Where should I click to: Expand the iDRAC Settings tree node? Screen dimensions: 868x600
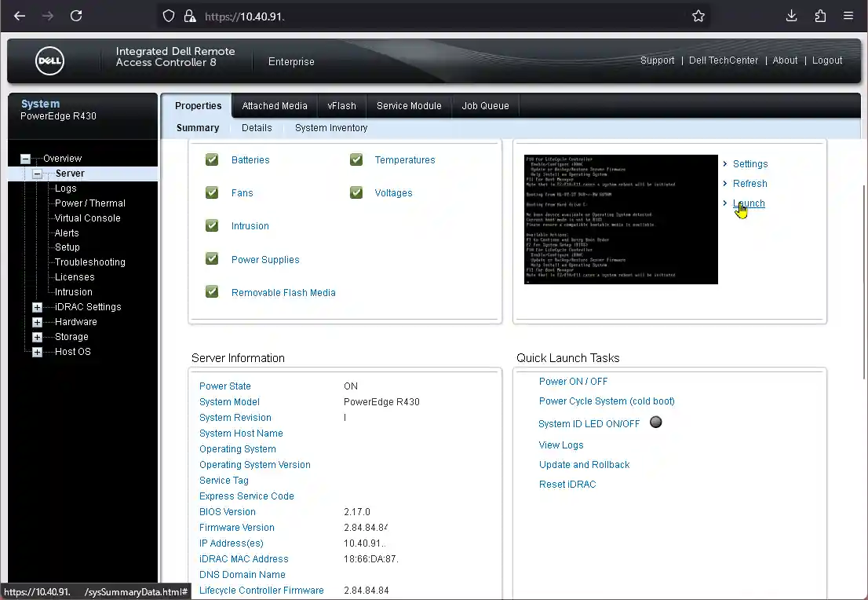(x=37, y=308)
